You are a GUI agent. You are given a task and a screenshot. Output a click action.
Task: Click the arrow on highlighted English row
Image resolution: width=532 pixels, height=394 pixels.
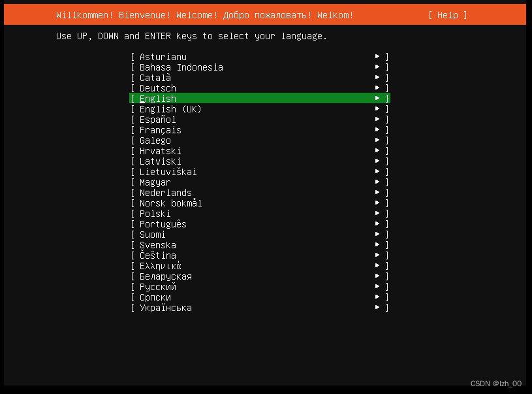pyautogui.click(x=377, y=98)
